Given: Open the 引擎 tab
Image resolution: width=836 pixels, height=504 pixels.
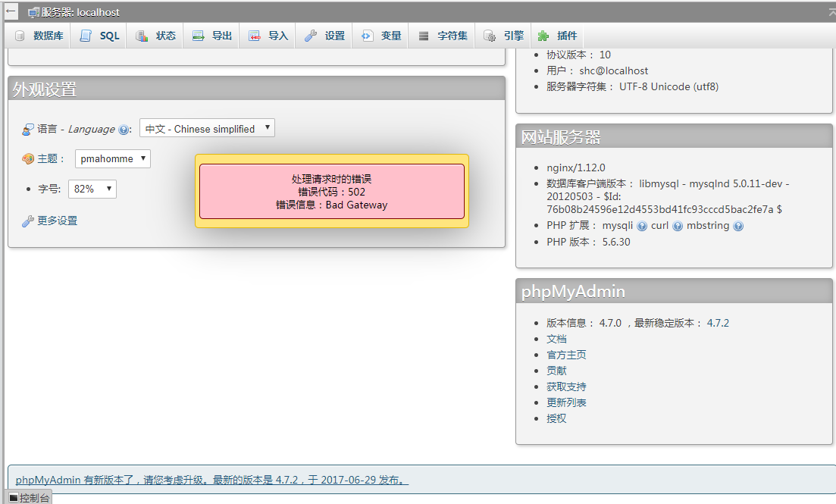Looking at the screenshot, I should click(x=503, y=36).
